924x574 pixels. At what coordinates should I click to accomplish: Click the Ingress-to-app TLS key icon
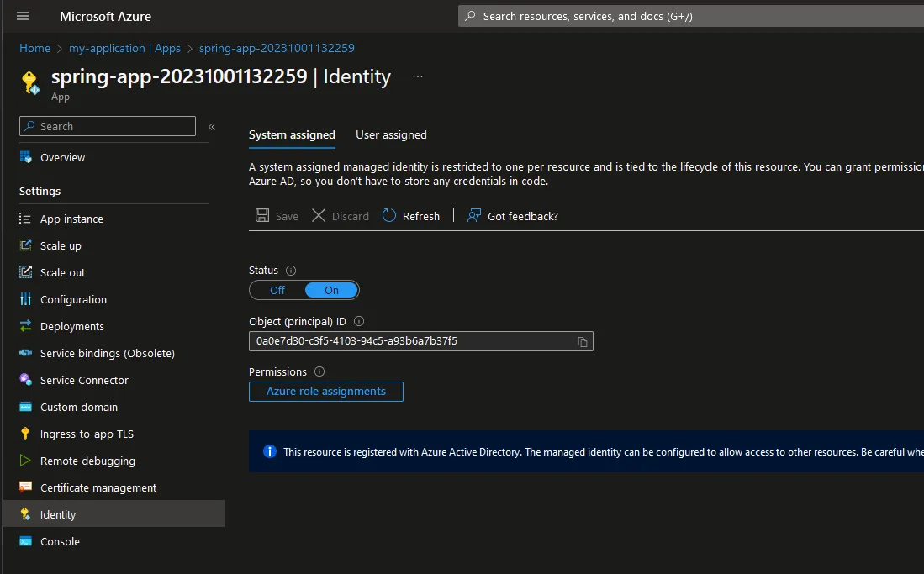pyautogui.click(x=25, y=434)
